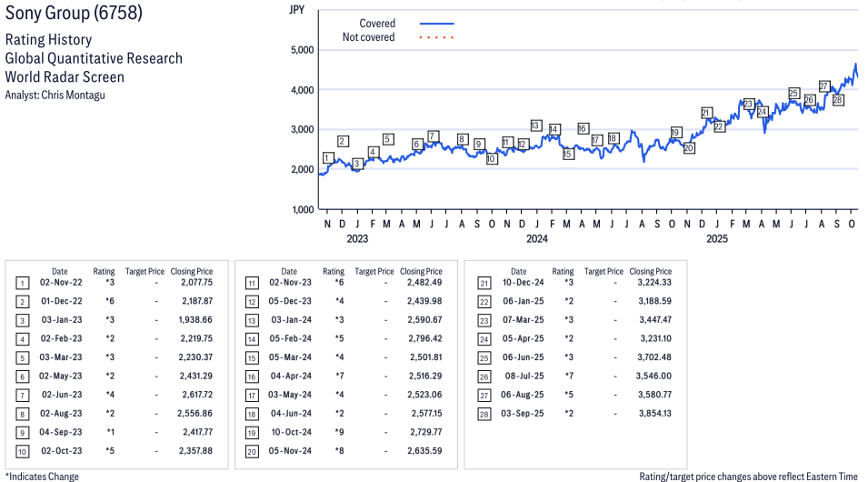Click chart marker 1 on the price line
This screenshot has height=482, width=868.
327,158
